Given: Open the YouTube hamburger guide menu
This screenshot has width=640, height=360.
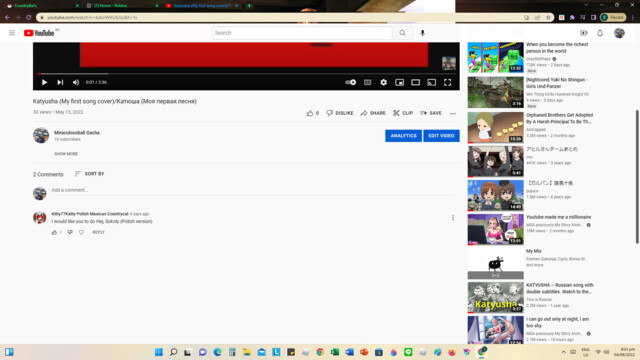Looking at the screenshot, I should coord(12,33).
